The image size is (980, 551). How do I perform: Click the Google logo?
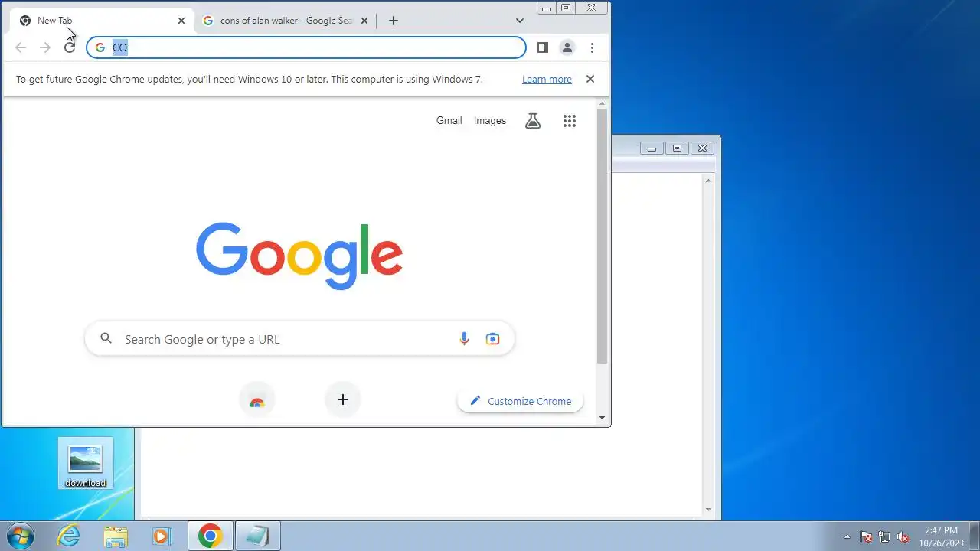click(x=299, y=256)
